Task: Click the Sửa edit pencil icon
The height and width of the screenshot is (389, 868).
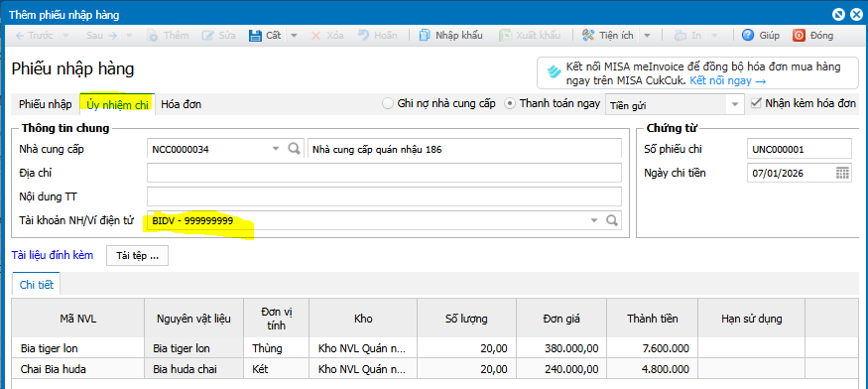Action: [207, 36]
